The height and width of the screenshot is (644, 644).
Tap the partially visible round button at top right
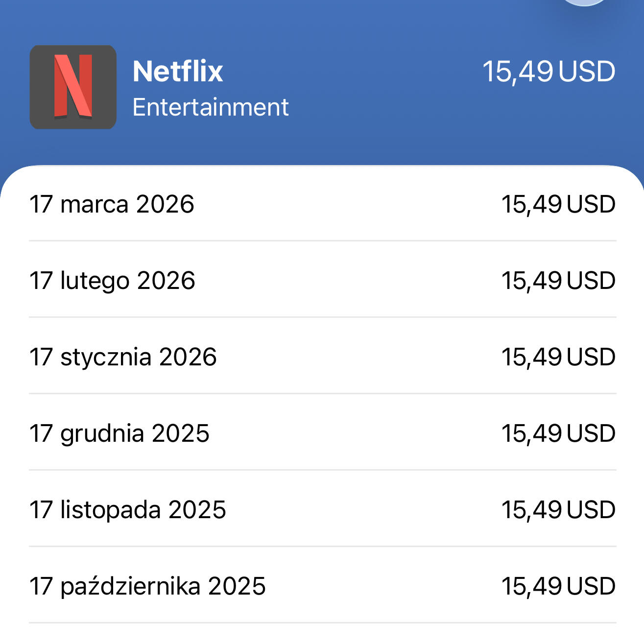point(585,2)
